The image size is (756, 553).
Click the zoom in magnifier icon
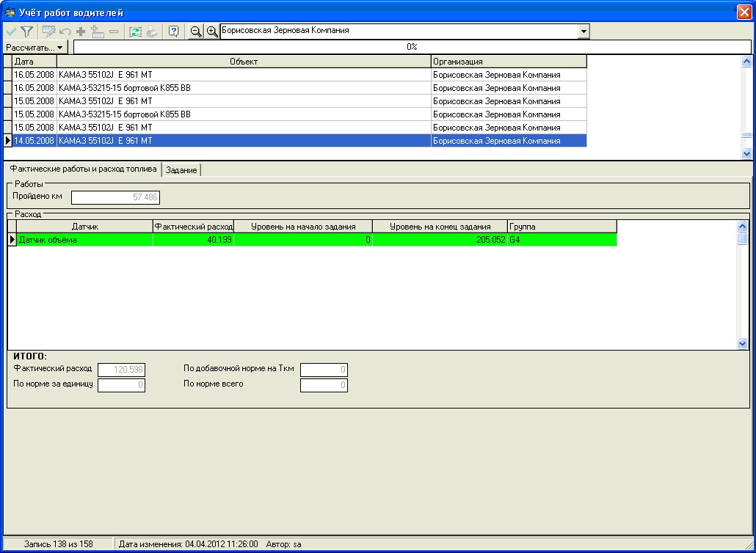[x=212, y=32]
